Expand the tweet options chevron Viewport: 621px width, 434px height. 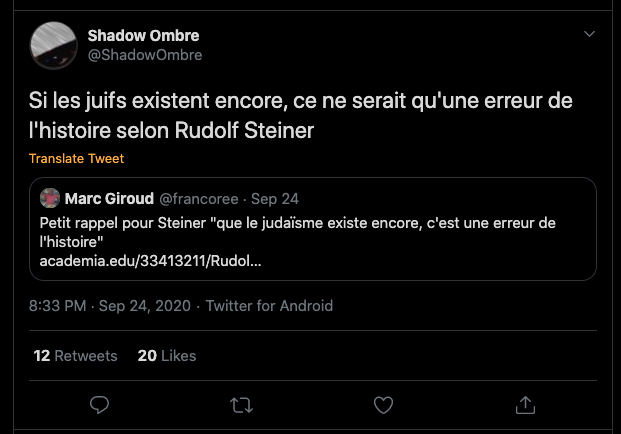tap(589, 35)
